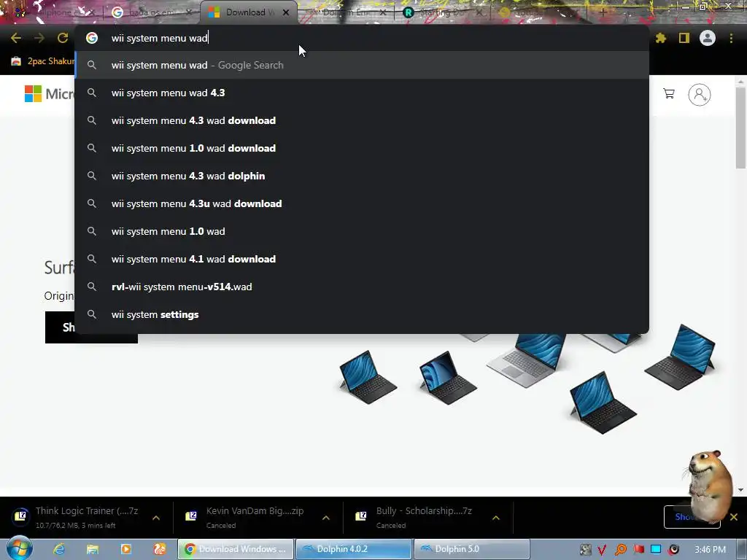The height and width of the screenshot is (560, 747).
Task: Click the orange magnifier tray icon
Action: click(x=620, y=550)
